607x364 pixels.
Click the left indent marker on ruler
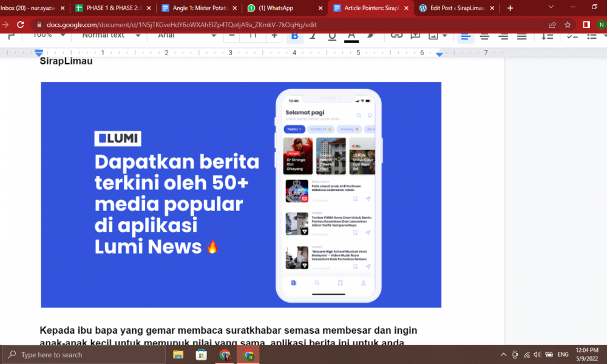tap(39, 53)
